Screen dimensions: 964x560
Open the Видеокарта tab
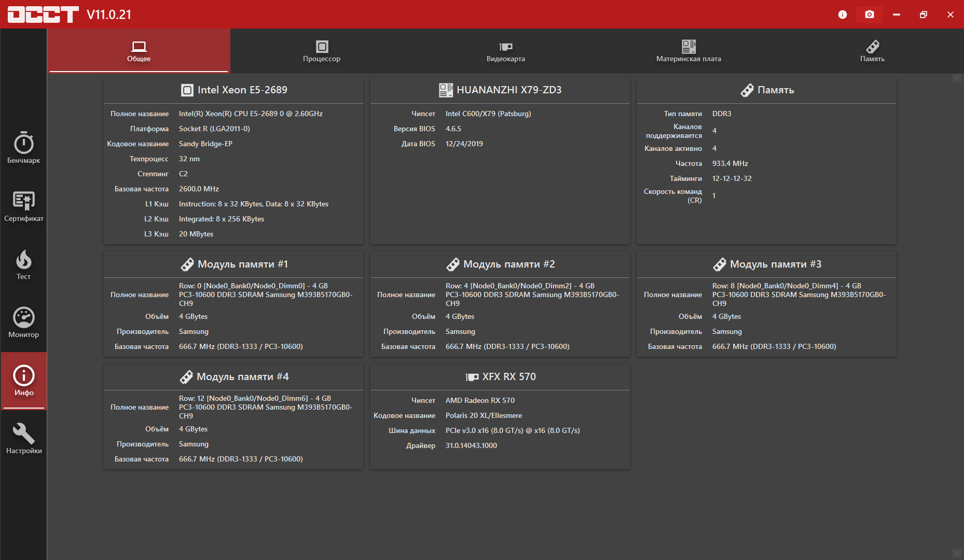coord(506,51)
